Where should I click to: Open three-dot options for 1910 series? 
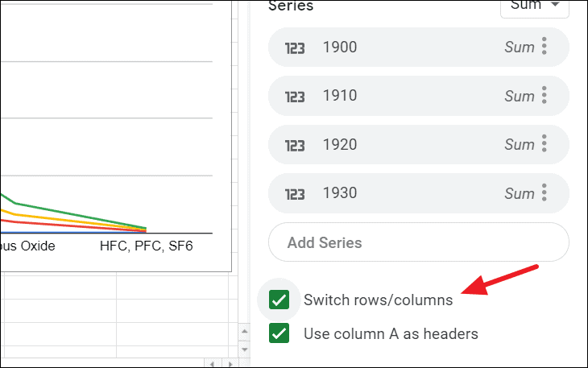tap(545, 95)
